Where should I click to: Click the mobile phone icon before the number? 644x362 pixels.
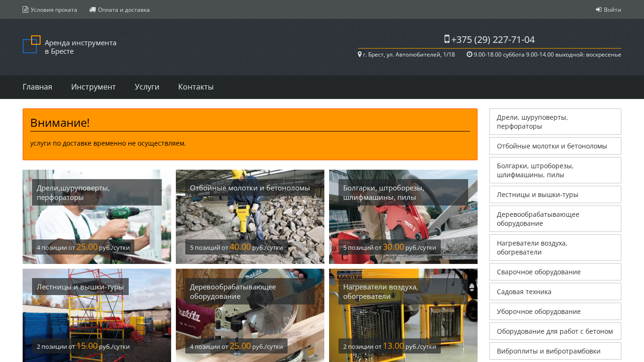447,39
